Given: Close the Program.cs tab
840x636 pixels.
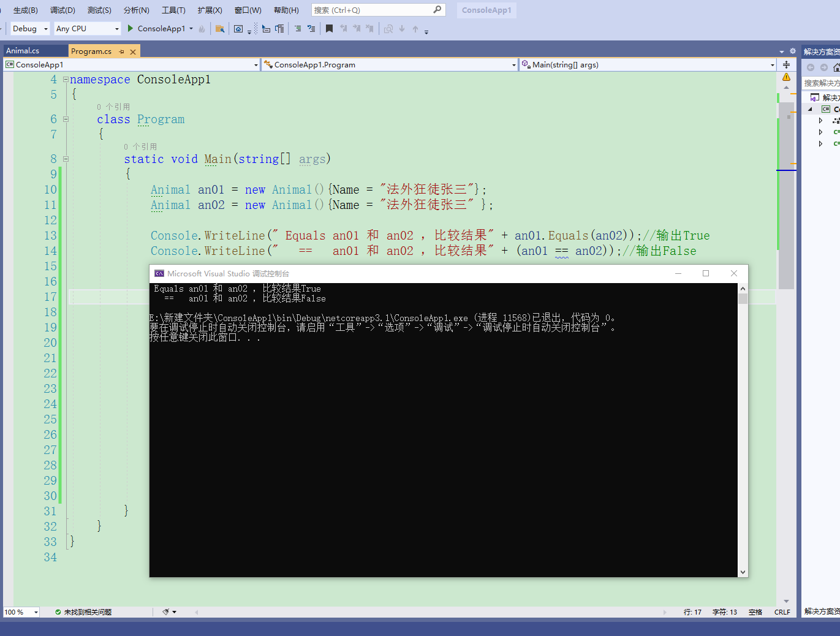Looking at the screenshot, I should tap(133, 51).
